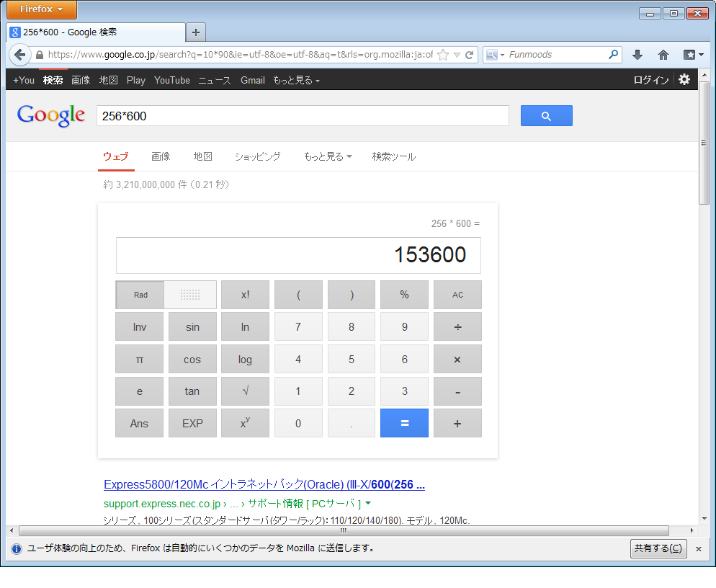The image size is (716, 588).
Task: Click the Ans key
Action: click(139, 423)
